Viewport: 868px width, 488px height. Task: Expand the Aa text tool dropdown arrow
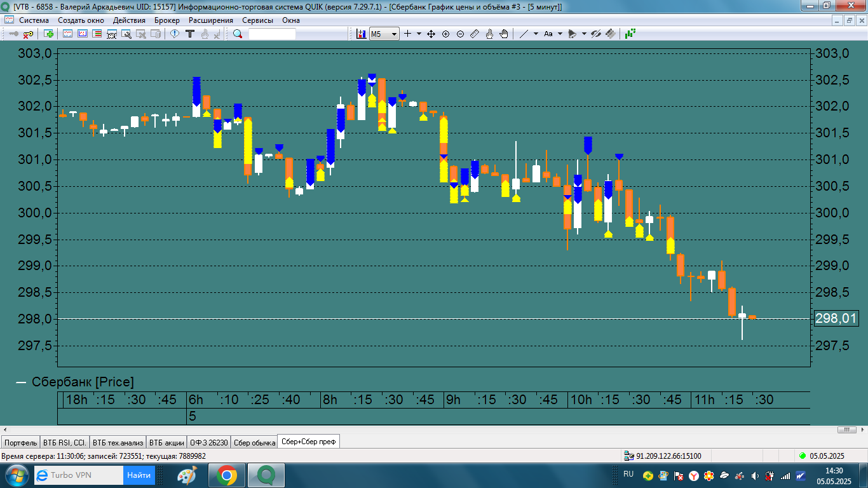tap(560, 34)
